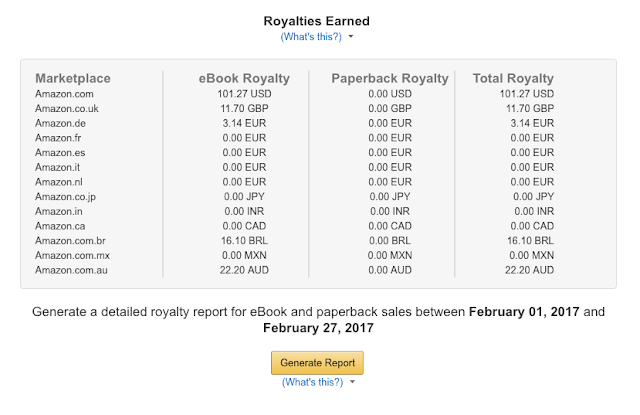Open "What's this?" link below Generate Report
This screenshot has width=640, height=415.
311,382
